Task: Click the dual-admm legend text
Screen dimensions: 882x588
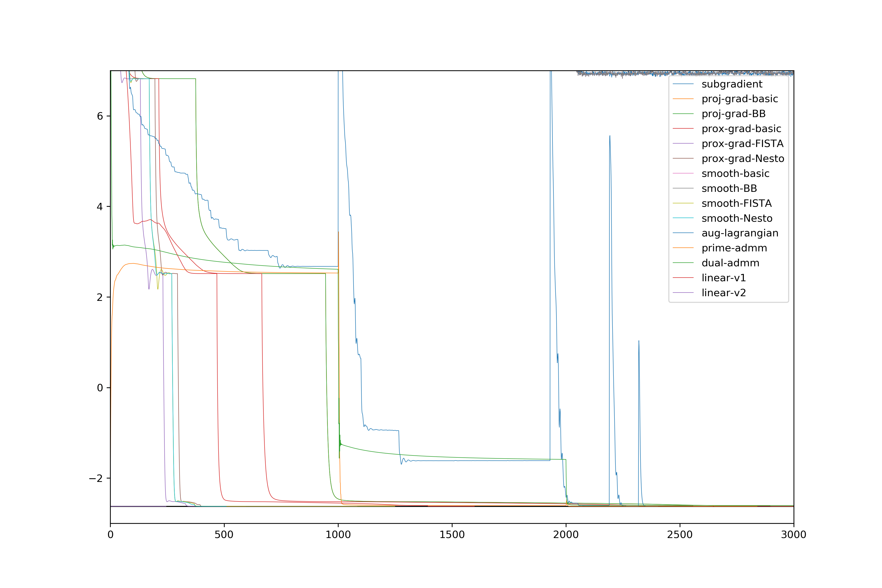Action: click(x=730, y=263)
